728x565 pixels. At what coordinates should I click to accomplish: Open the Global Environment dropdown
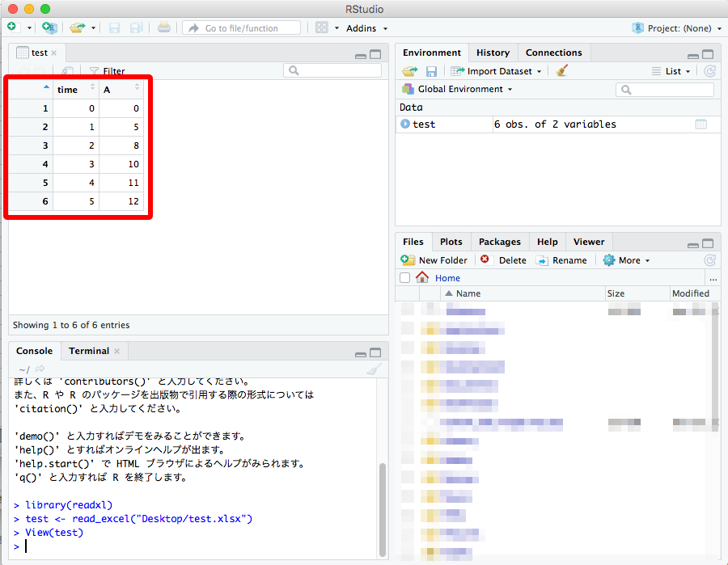pyautogui.click(x=457, y=89)
